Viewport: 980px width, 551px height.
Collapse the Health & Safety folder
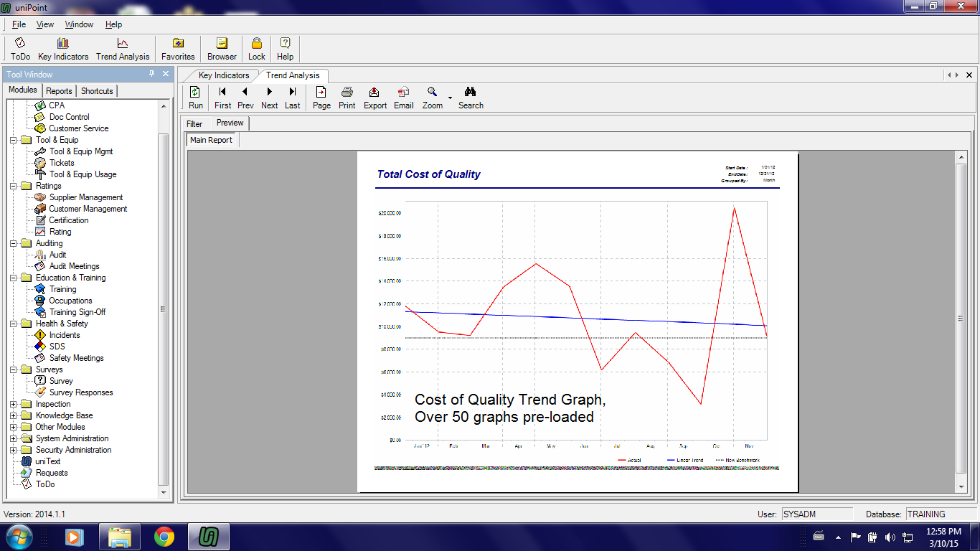pos(14,324)
